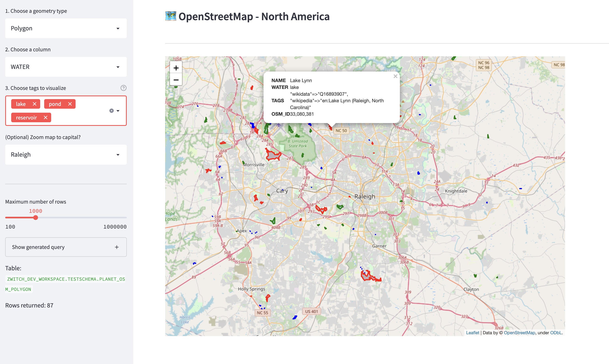This screenshot has width=609, height=364.
Task: Zoom in on the map
Action: [176, 68]
